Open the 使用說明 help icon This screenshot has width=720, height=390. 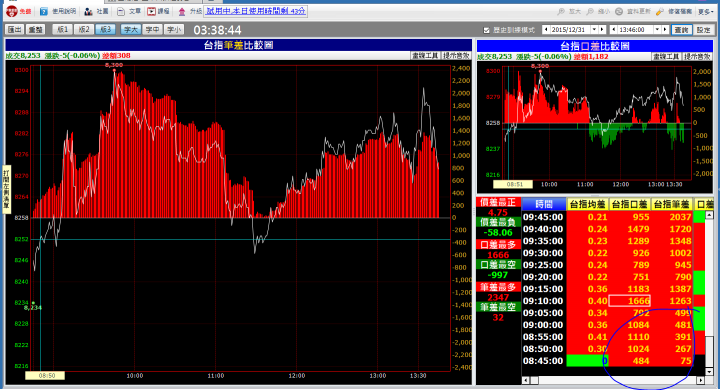pos(44,11)
